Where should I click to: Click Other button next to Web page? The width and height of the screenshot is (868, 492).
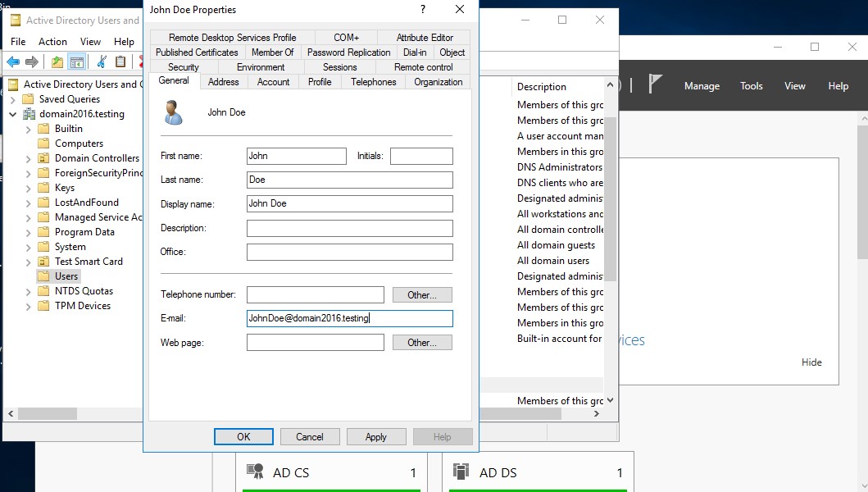422,343
